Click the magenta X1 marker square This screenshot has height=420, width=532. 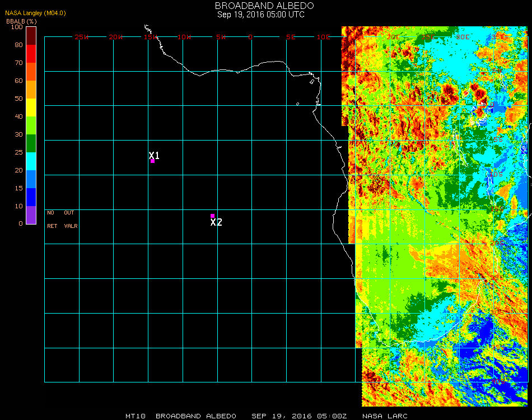pyautogui.click(x=152, y=161)
